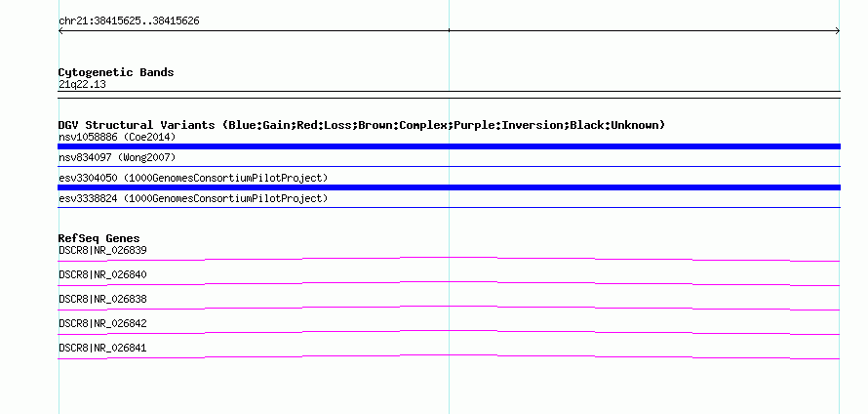This screenshot has width=868, height=414.
Task: Click the chr21:38415625..38415626 coordinate label
Action: 129,21
